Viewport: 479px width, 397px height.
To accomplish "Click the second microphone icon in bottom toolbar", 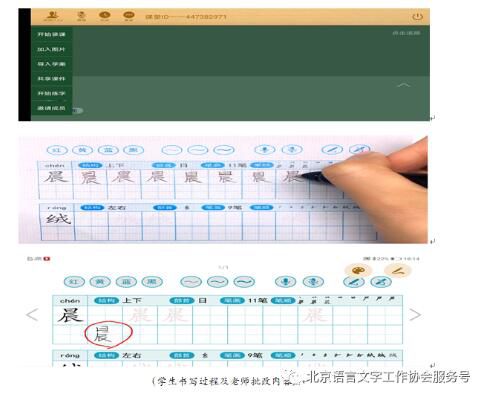I will click(x=313, y=282).
